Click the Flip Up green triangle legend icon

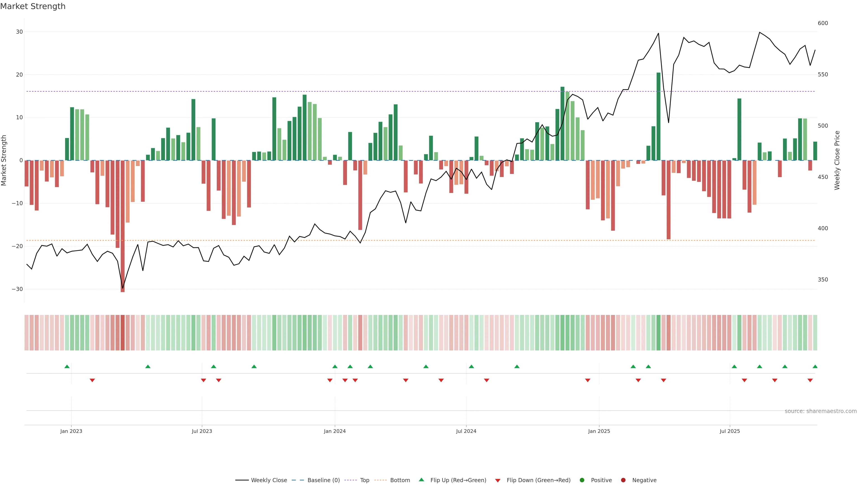(x=421, y=480)
